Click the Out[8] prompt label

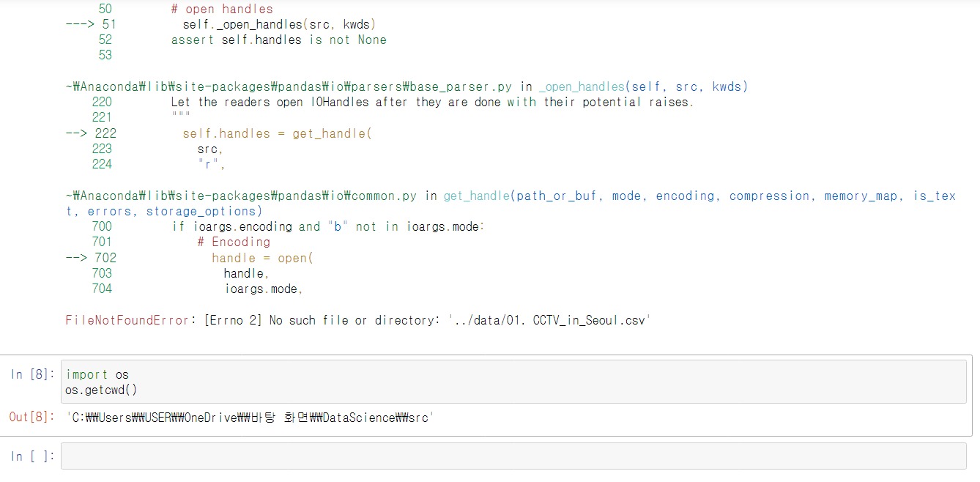(32, 417)
